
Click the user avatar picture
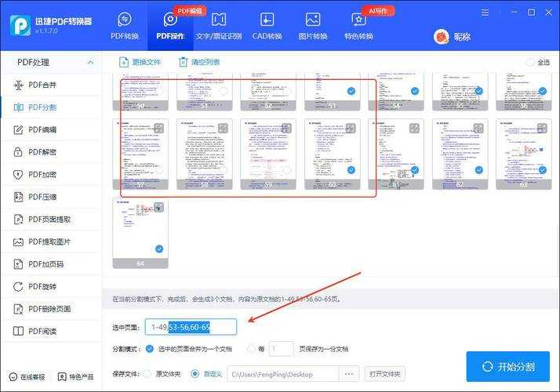coord(441,37)
